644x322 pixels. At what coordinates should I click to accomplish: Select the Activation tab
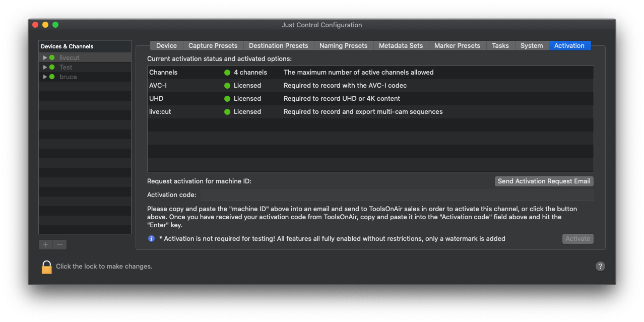pos(569,45)
